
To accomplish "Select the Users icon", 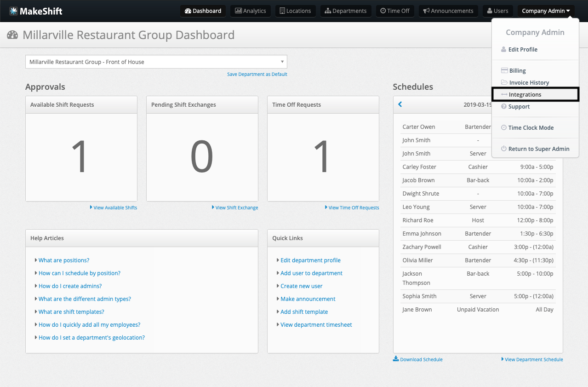I will [x=490, y=11].
